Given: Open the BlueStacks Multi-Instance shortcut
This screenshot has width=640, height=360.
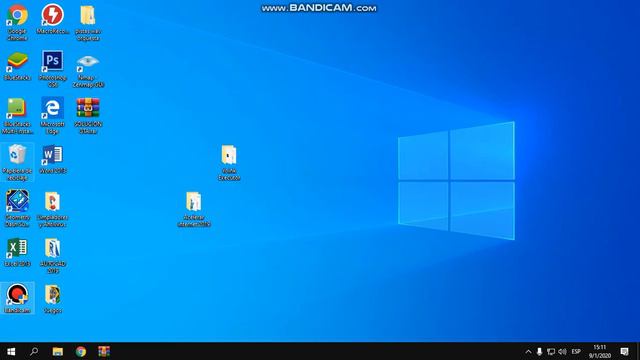Looking at the screenshot, I should (17, 116).
